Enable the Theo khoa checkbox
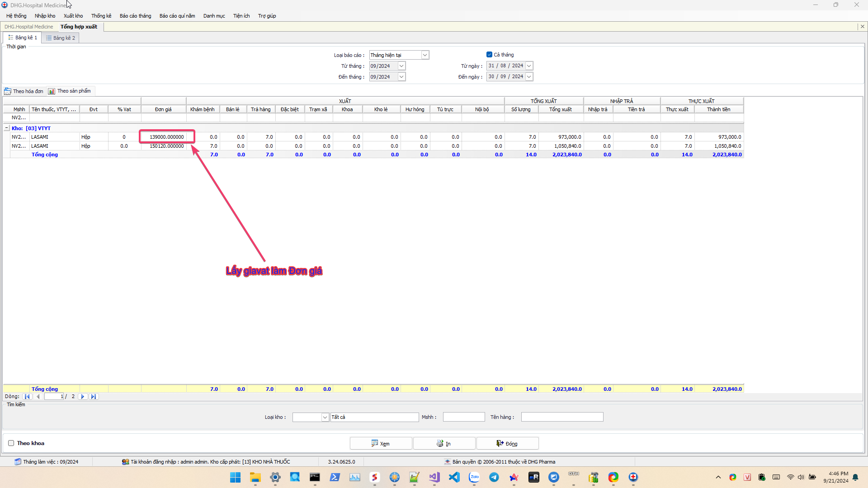Viewport: 868px width, 488px height. tap(11, 443)
